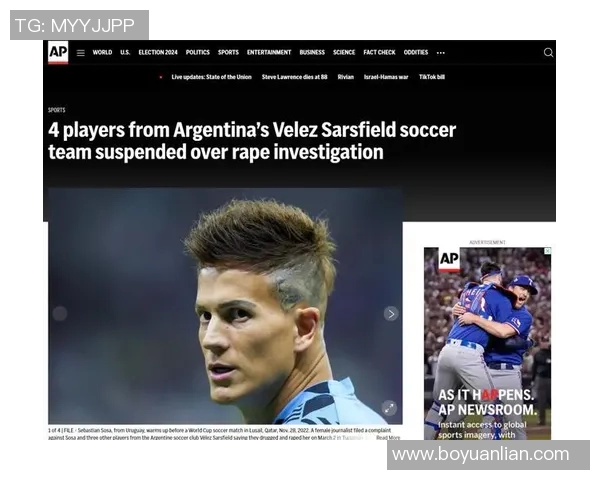
Task: Open Live updates: State of the Union
Action: (211, 77)
